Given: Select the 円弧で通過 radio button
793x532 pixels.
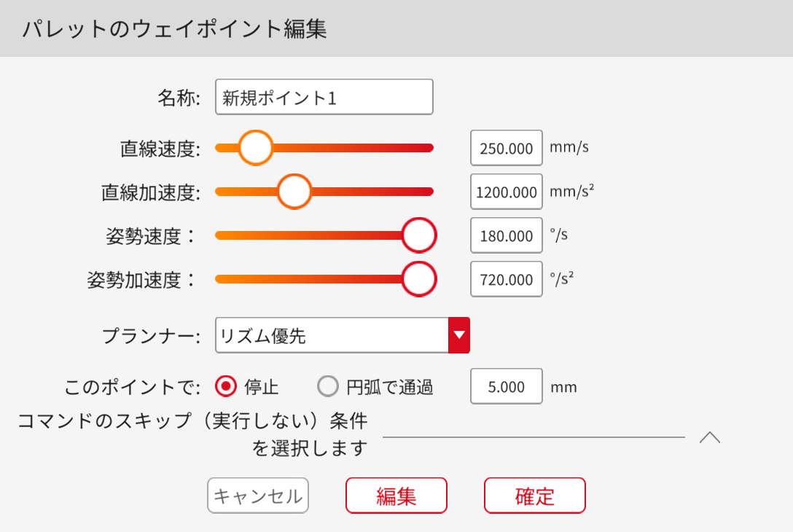Looking at the screenshot, I should click(x=329, y=386).
